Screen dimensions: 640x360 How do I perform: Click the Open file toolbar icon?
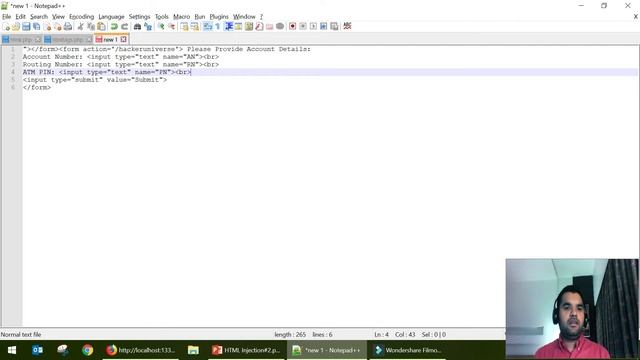(x=16, y=27)
